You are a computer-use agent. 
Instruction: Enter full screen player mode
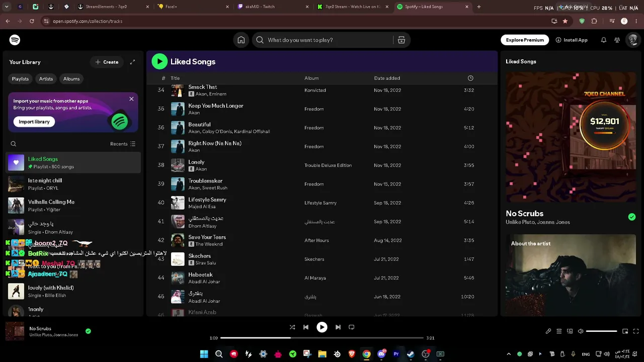636,331
